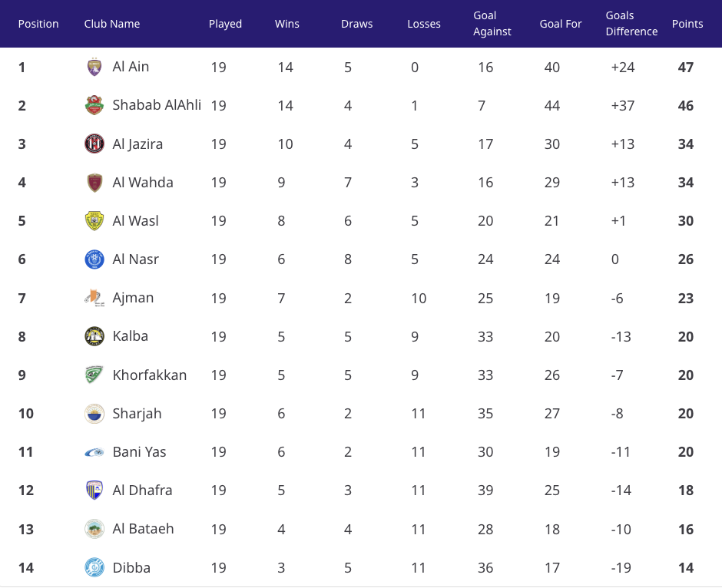
Task: Open the Shabab AlAhli club link
Action: point(157,106)
